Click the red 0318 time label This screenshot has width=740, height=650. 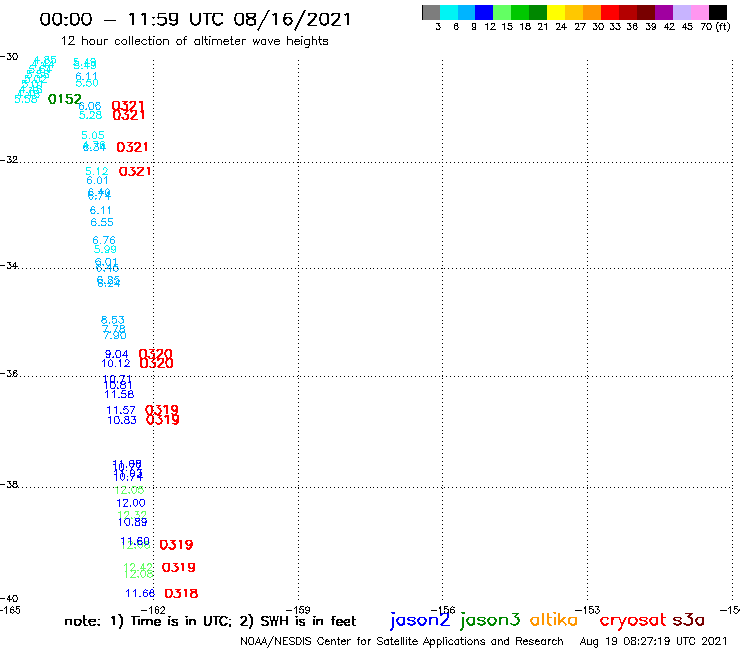[181, 593]
